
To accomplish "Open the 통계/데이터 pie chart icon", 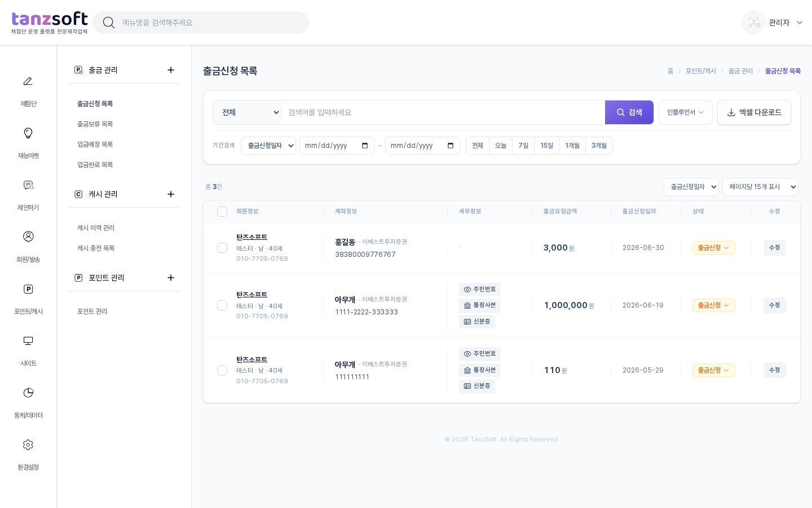I will [28, 393].
